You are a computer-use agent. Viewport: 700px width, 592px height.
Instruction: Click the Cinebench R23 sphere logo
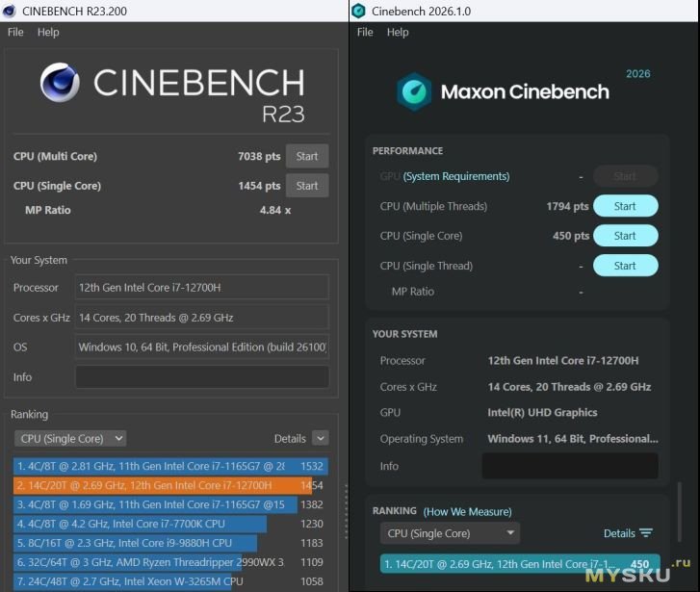[60, 83]
